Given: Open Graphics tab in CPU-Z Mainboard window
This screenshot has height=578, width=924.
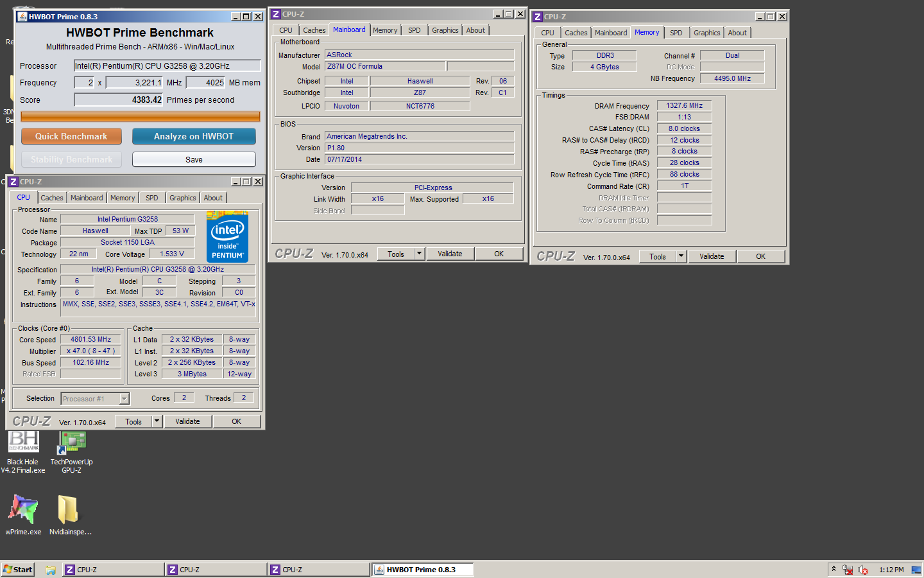Looking at the screenshot, I should (445, 30).
